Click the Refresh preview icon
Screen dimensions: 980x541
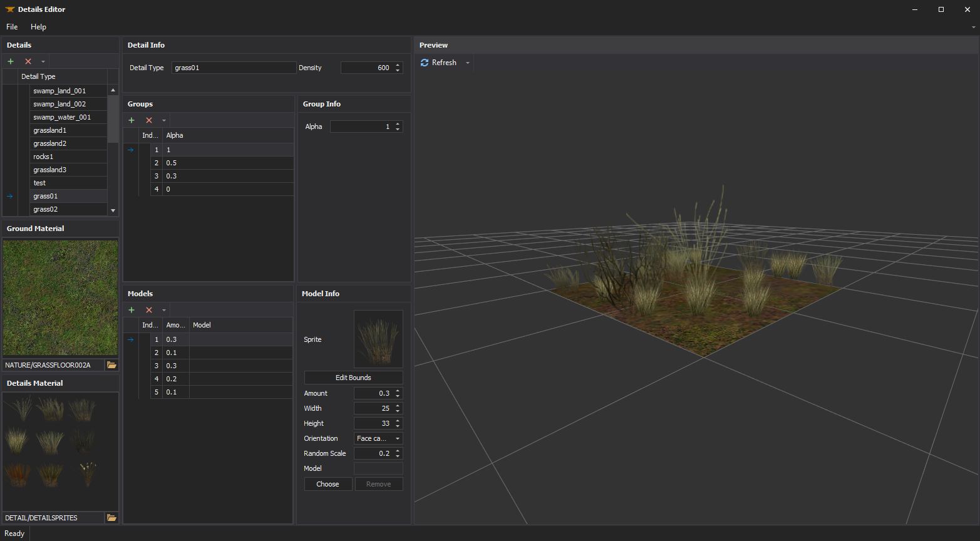click(x=425, y=63)
